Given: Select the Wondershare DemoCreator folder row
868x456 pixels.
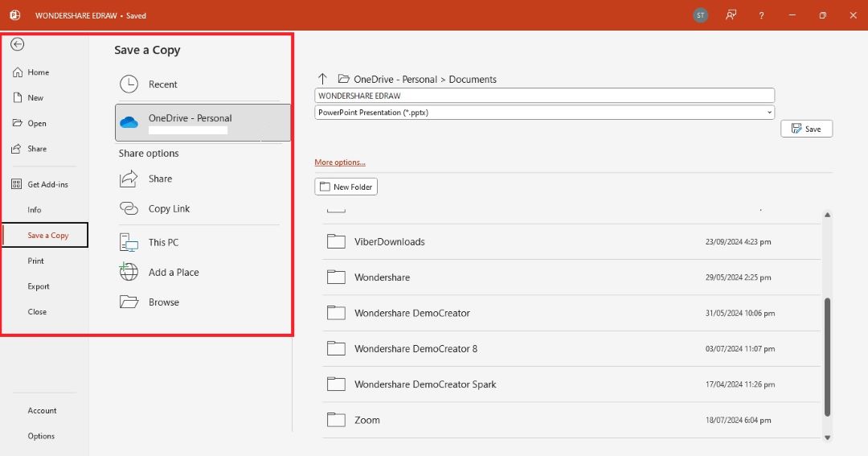Looking at the screenshot, I should (x=571, y=313).
